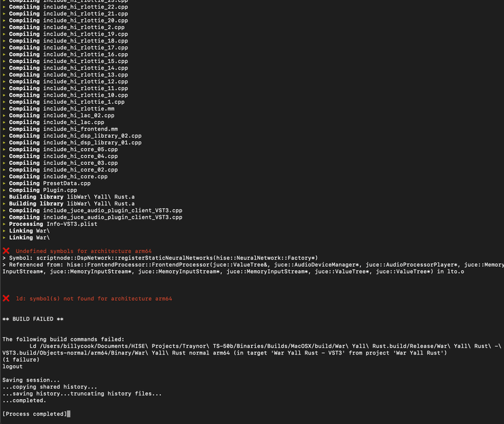This screenshot has height=424, width=504.
Task: Click the 'Symbol: scriptnode::DspNetwork::registerStaticNeuralNetworks' line
Action: point(160,258)
